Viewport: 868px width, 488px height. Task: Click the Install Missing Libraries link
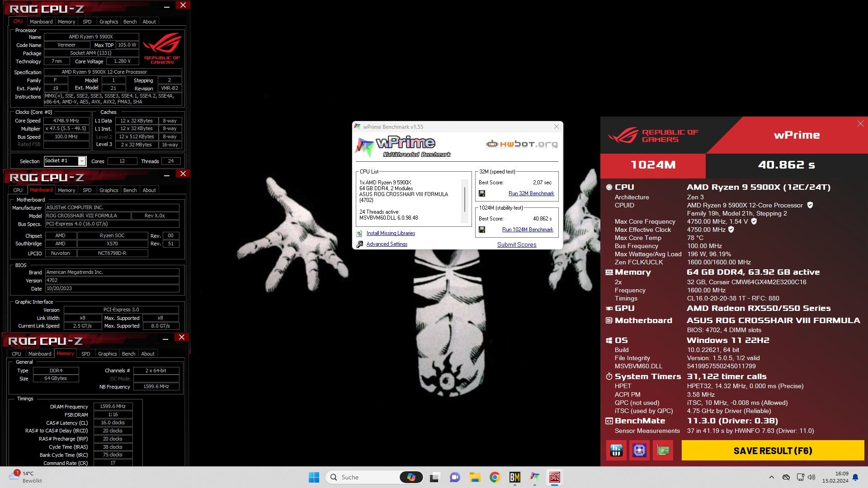coord(391,233)
